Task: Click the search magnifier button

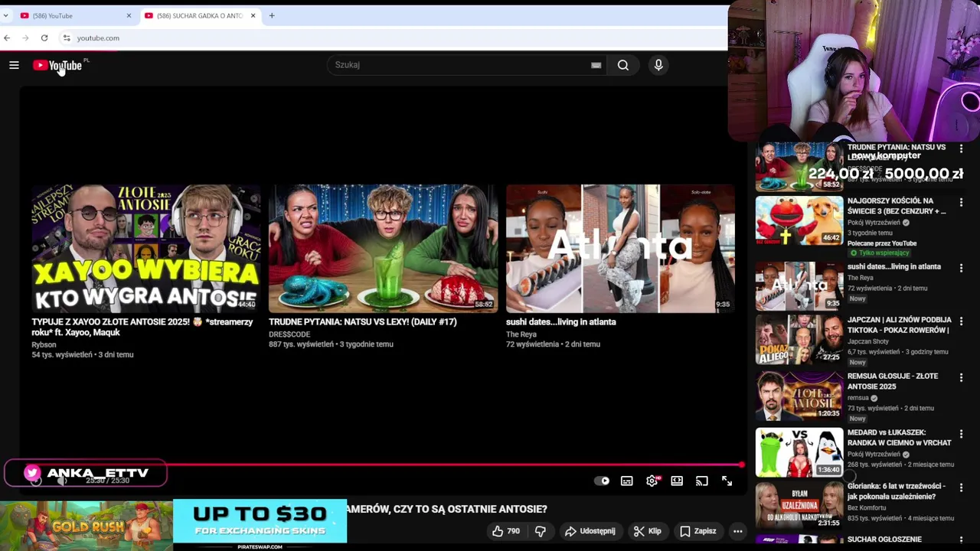Action: click(623, 65)
